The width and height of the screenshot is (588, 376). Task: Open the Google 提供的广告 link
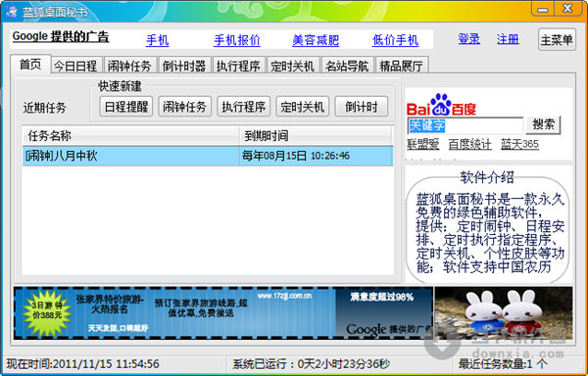(61, 36)
